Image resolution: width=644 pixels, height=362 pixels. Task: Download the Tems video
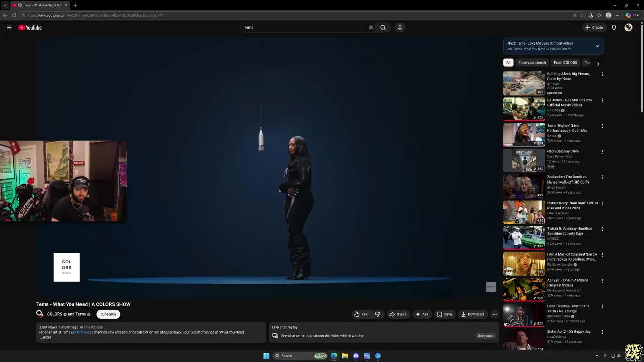coord(472,314)
